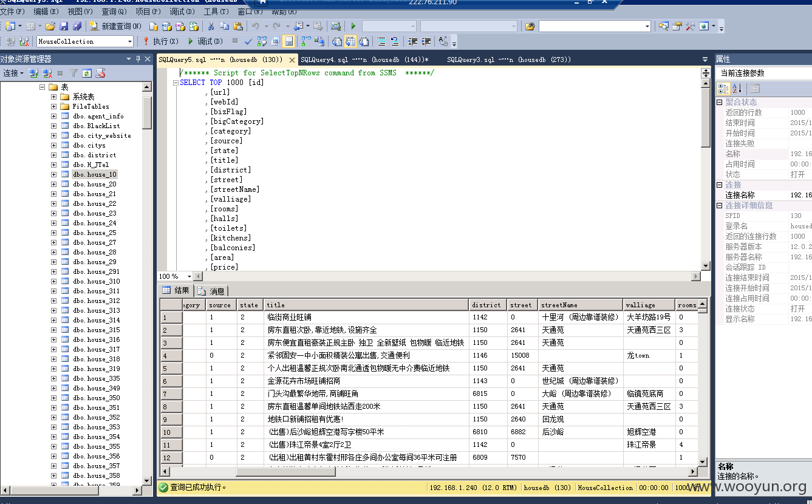Screen dimensions: 812x504
Task: Click the 执行 execute button
Action: point(160,41)
